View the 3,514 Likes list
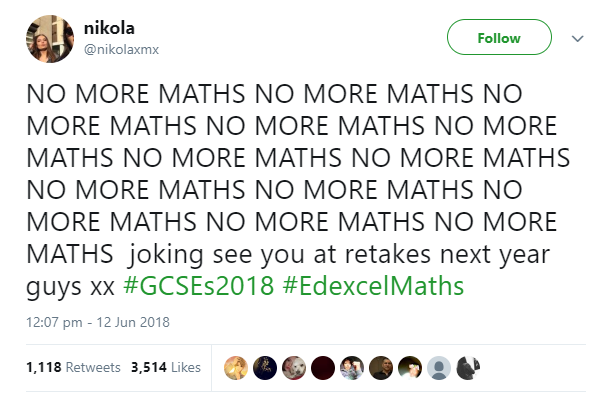Image resolution: width=596 pixels, height=393 pixels. pyautogui.click(x=166, y=367)
